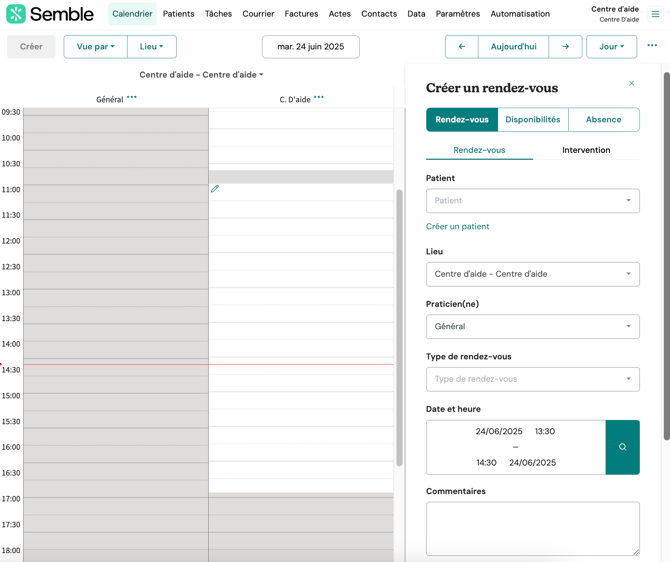Click the Commentaires text area
Image resolution: width=670 pixels, height=562 pixels.
pos(532,529)
